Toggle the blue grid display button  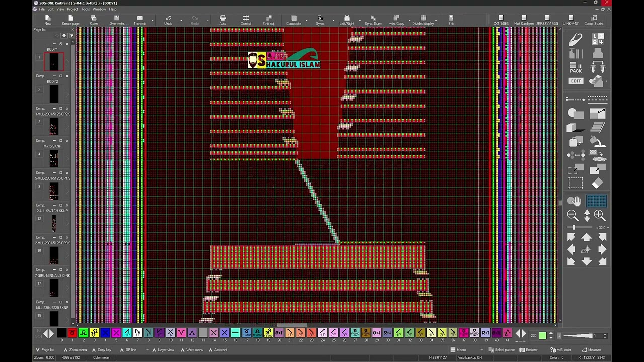point(597,201)
